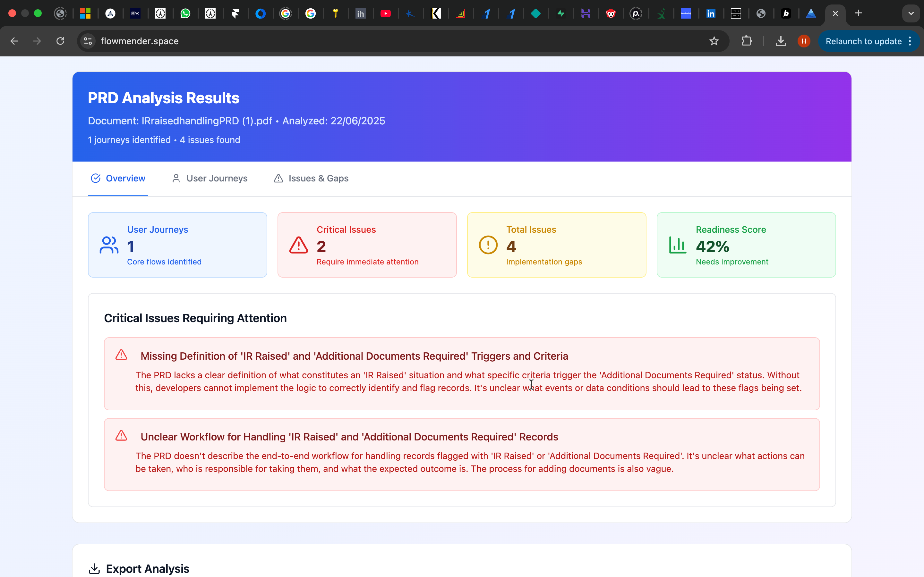Switch to the YouTube tab
The image size is (924, 577).
tap(385, 14)
